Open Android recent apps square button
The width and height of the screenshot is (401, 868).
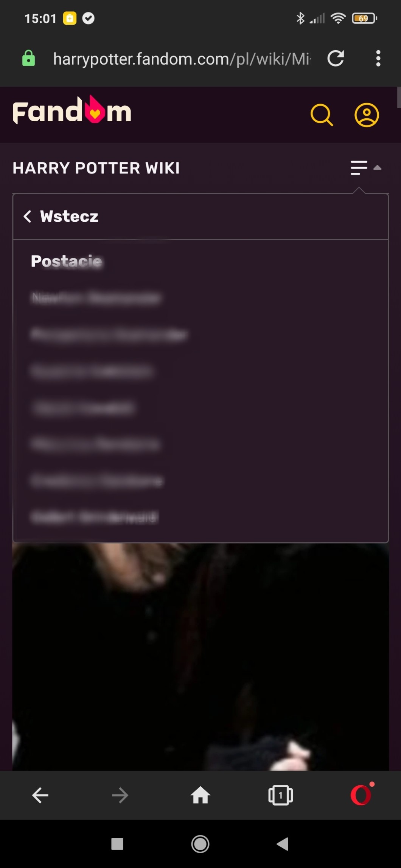click(117, 844)
